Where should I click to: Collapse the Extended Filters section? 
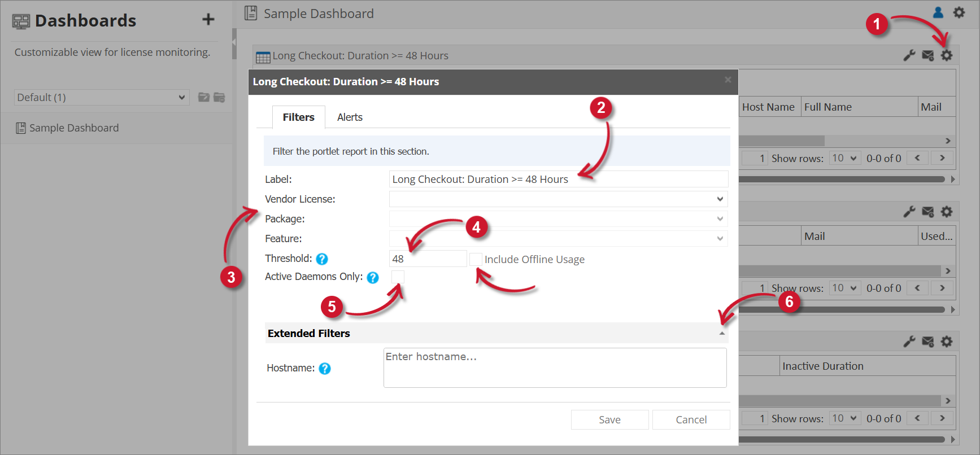pos(722,334)
